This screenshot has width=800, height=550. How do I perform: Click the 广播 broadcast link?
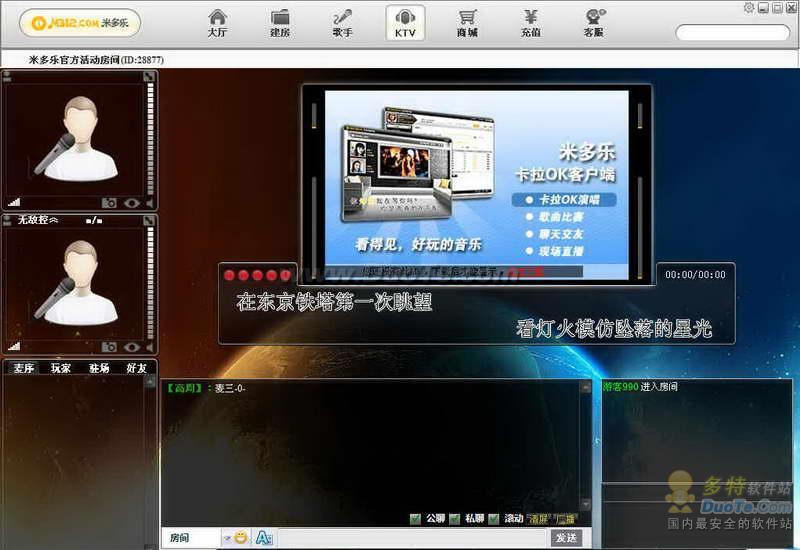pyautogui.click(x=566, y=519)
